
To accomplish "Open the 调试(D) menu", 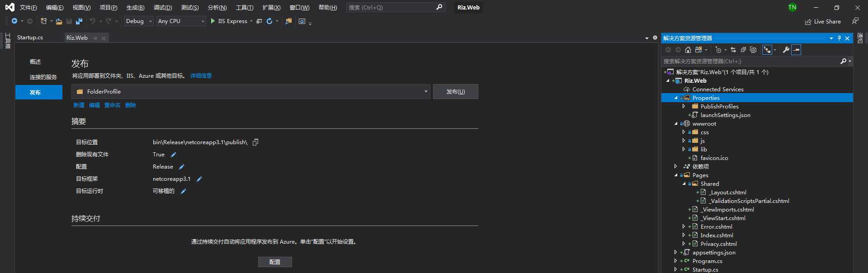I will click(x=163, y=8).
